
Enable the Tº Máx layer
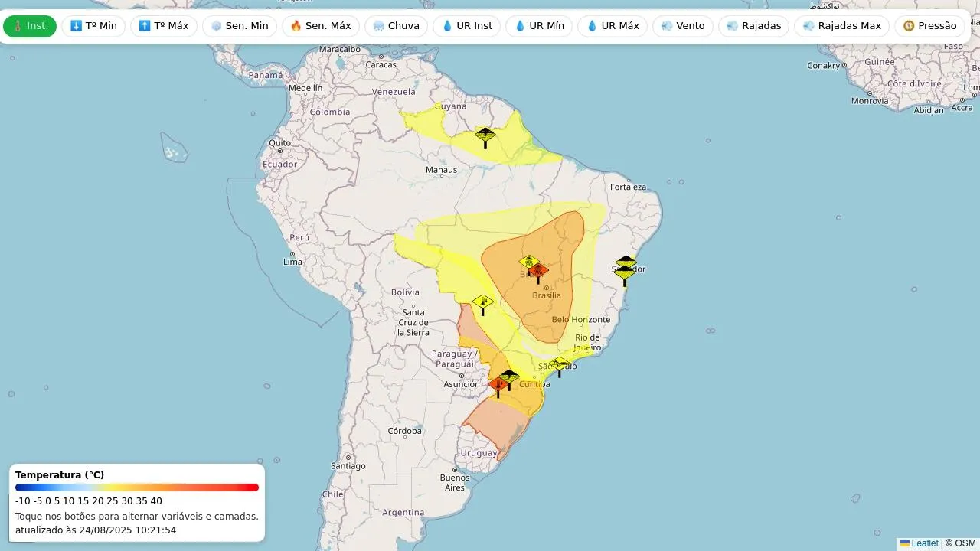click(x=164, y=26)
